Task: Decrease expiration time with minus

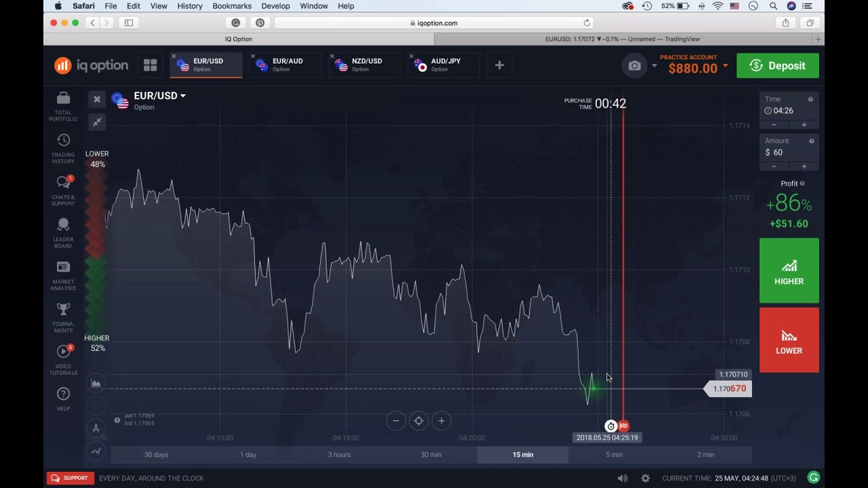Action: (x=774, y=125)
